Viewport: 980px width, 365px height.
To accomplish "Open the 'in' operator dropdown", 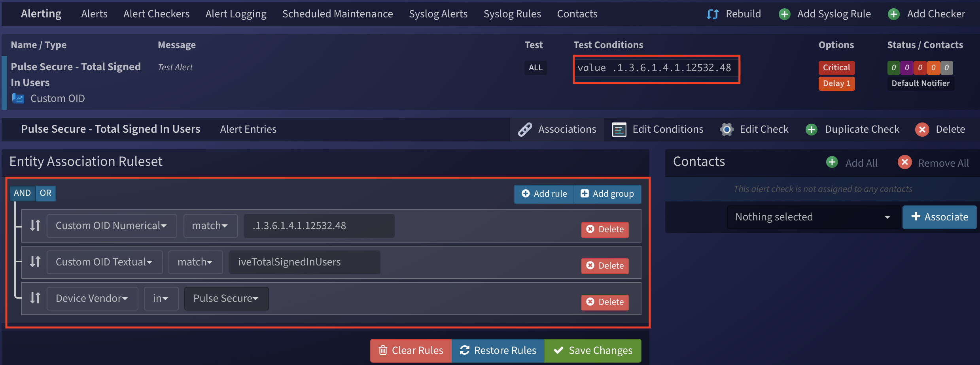I will [x=161, y=298].
